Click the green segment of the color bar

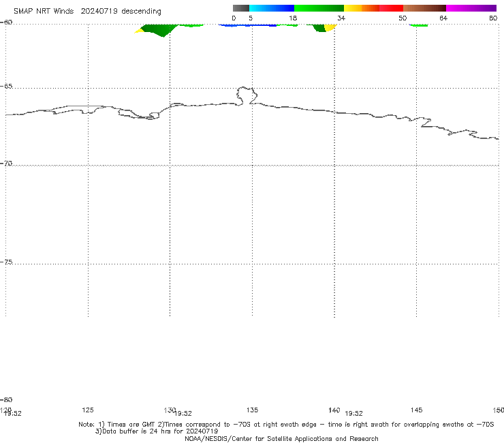[319, 8]
